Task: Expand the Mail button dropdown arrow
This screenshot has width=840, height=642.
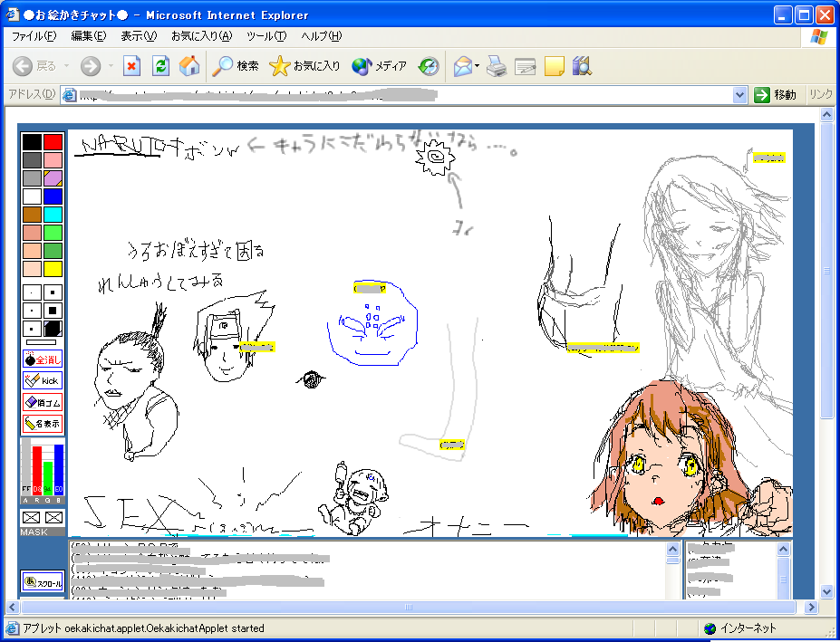Action: (x=477, y=66)
